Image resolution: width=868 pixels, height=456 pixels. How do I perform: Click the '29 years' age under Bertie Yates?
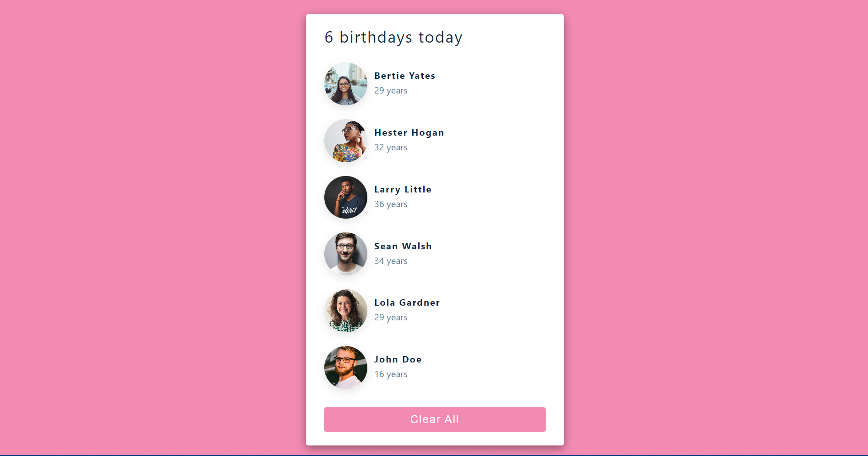(391, 90)
